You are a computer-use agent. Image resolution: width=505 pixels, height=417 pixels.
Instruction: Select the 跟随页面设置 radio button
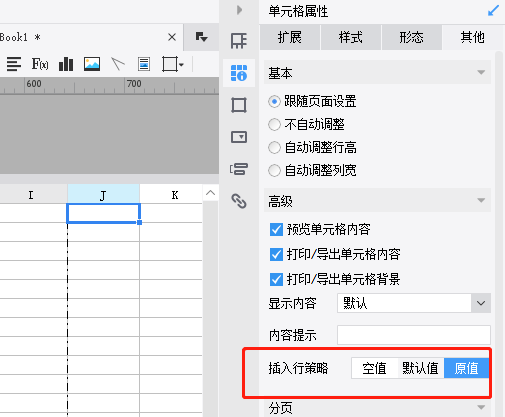pyautogui.click(x=274, y=101)
